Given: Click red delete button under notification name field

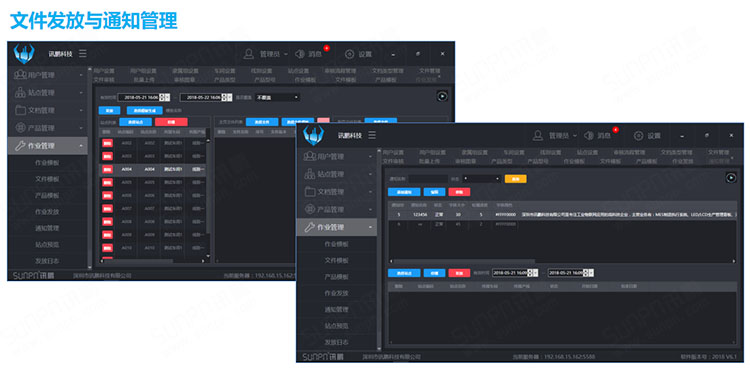Looking at the screenshot, I should tap(459, 192).
